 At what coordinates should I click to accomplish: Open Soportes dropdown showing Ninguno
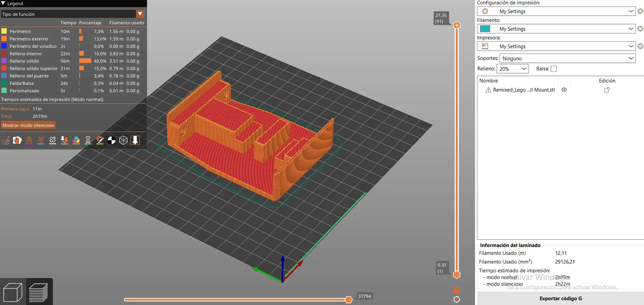[568, 58]
